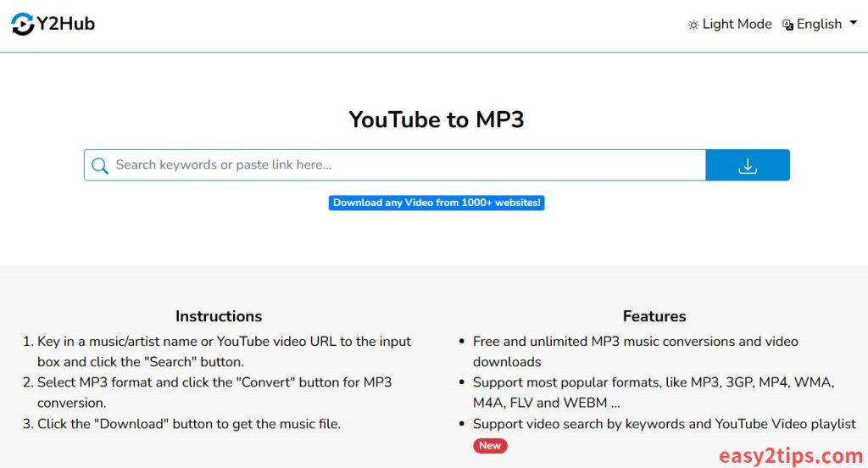Click the sun icon beside Light Mode
868x468 pixels.
(693, 25)
